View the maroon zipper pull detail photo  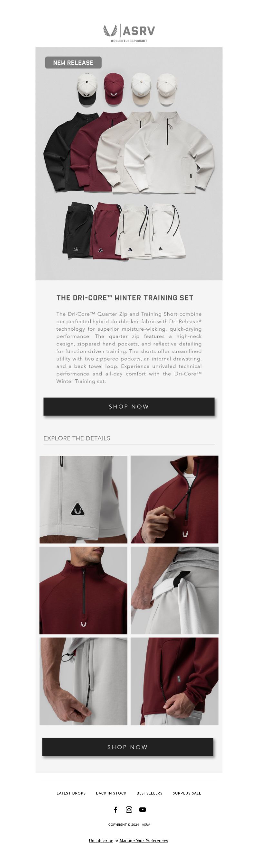pos(174,499)
